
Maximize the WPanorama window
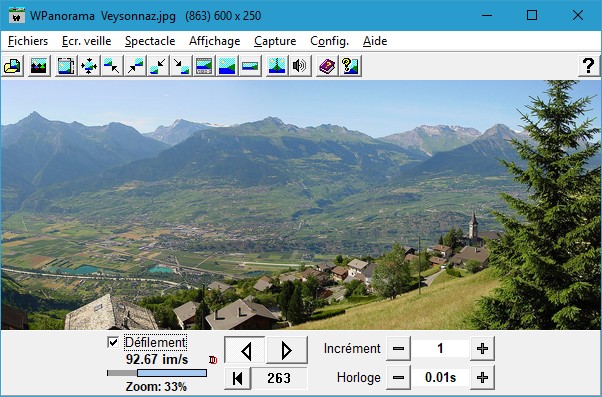coord(532,15)
